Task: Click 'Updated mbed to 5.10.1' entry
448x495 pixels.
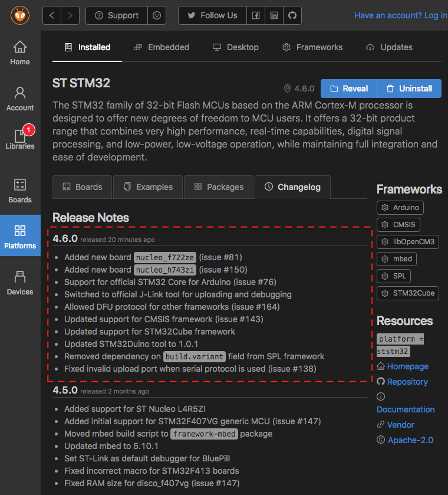Action: pos(111,446)
